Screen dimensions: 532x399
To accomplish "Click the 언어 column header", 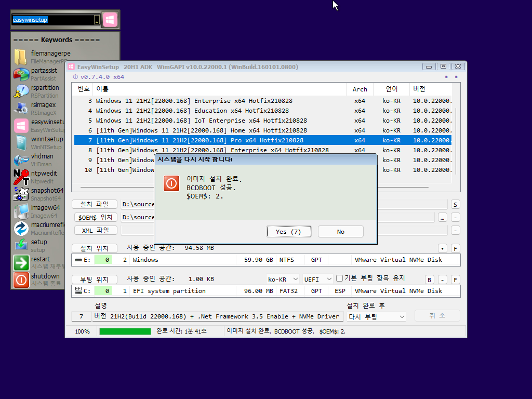I will 391,89.
